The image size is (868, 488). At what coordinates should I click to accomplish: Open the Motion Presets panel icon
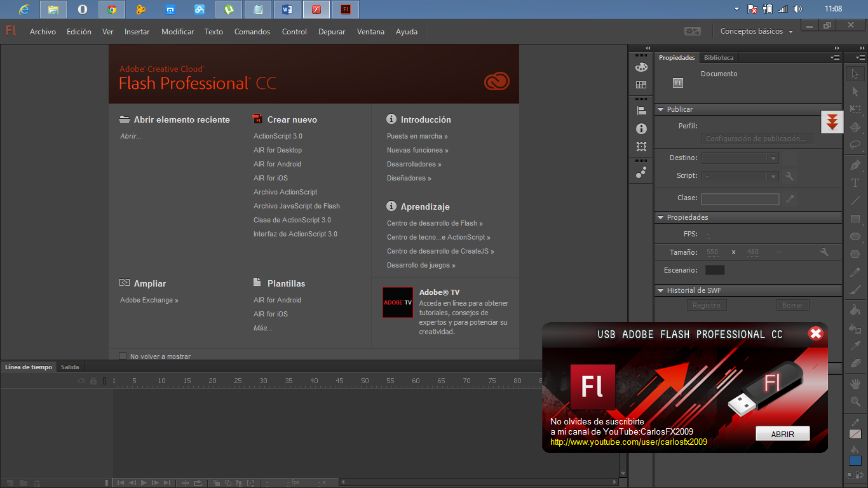click(641, 172)
